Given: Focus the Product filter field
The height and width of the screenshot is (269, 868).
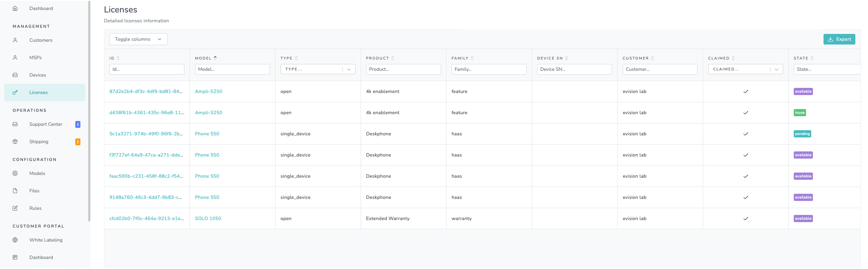Looking at the screenshot, I should [x=403, y=69].
